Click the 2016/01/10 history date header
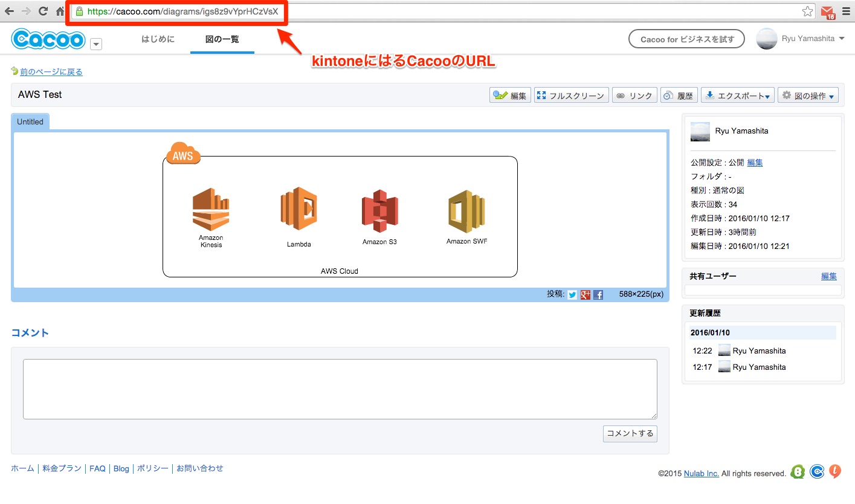Image resolution: width=855 pixels, height=504 pixels. coord(763,332)
